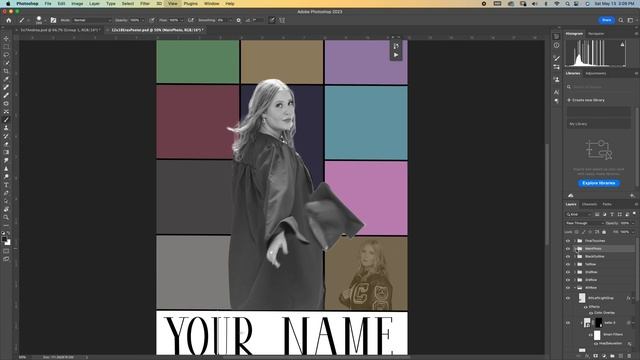
Task: Toggle pressure for opacity icon
Action: 152,20
